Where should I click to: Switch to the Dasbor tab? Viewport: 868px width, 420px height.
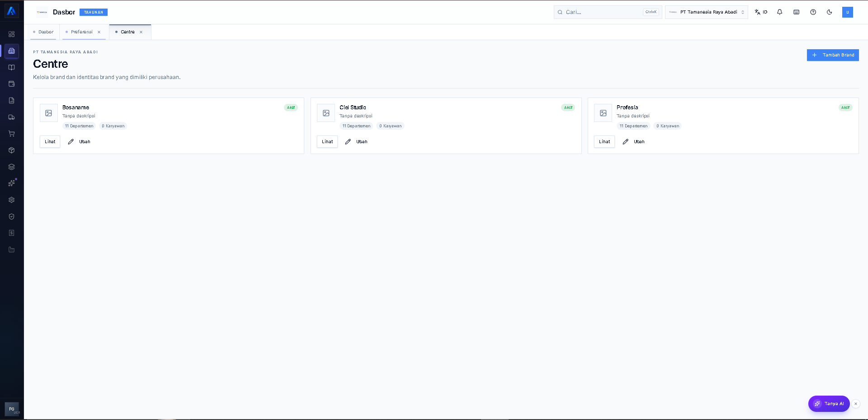coord(43,32)
